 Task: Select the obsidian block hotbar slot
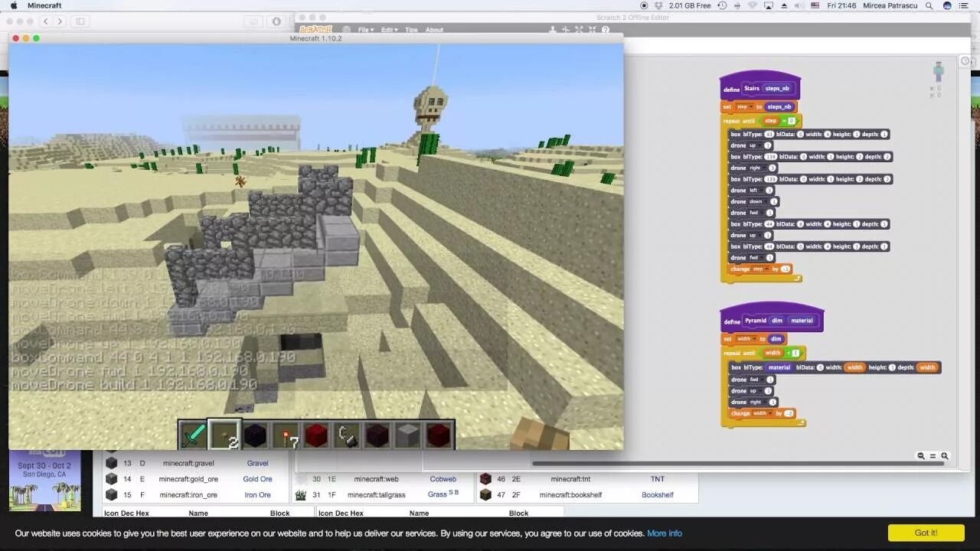[x=255, y=435]
